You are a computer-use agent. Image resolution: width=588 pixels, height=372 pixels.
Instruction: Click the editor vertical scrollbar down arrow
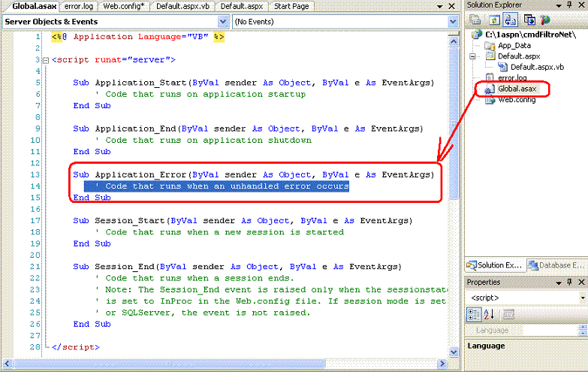click(x=454, y=352)
